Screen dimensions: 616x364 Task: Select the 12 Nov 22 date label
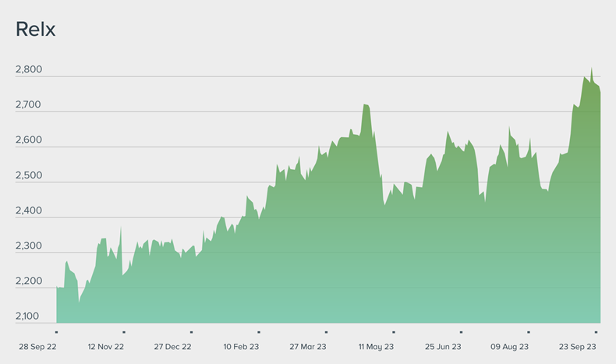tap(106, 347)
